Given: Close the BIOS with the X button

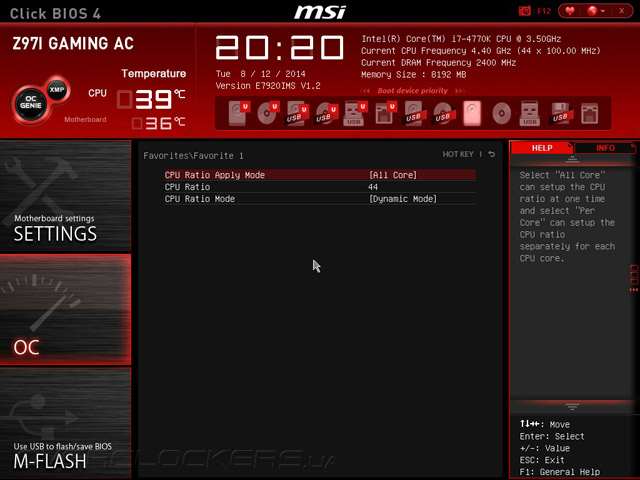Looking at the screenshot, I should pyautogui.click(x=621, y=11).
